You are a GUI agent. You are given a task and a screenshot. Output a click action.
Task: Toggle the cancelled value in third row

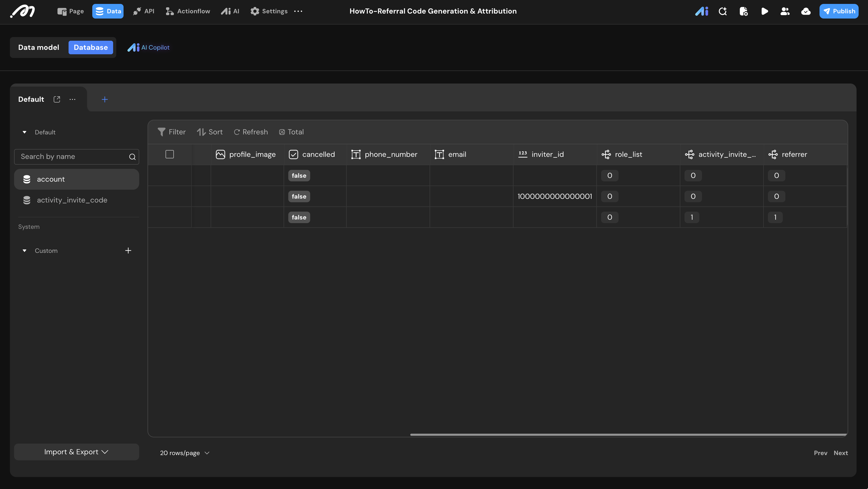[x=299, y=217]
